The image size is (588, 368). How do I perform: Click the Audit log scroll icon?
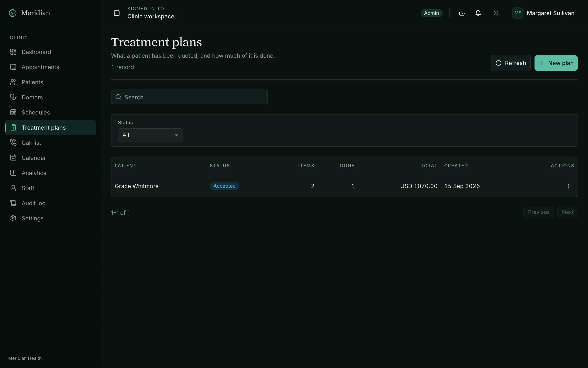pyautogui.click(x=13, y=203)
